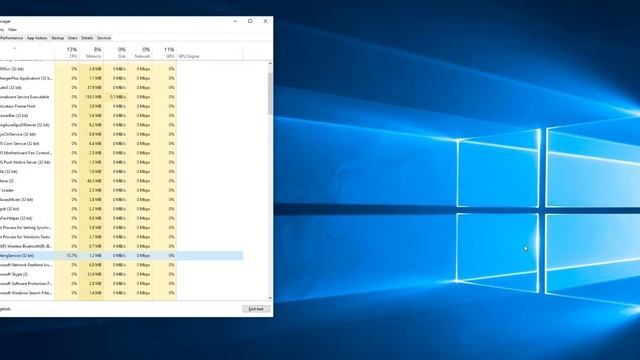Select the highlighted Service (32 bit) row using 13.7% CPU
Screen dimensions: 640x360
tap(121, 256)
